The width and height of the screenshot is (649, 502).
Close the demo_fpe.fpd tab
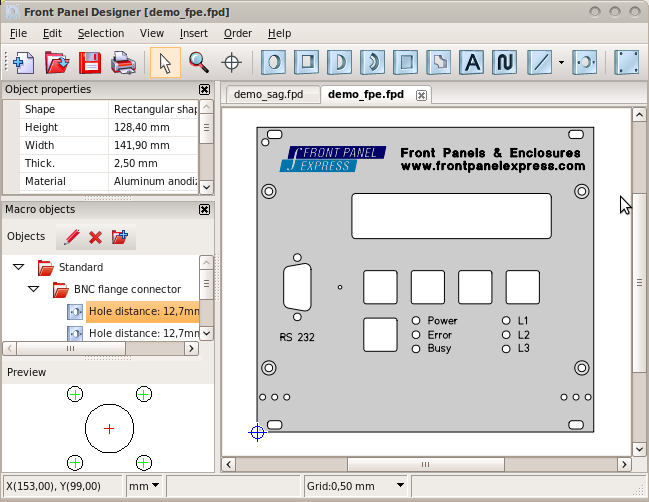pyautogui.click(x=421, y=96)
